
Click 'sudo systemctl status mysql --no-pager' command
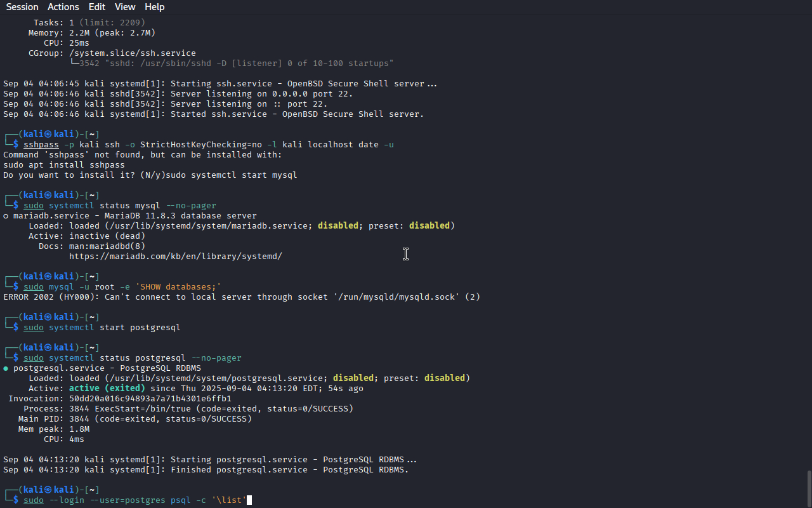point(120,206)
